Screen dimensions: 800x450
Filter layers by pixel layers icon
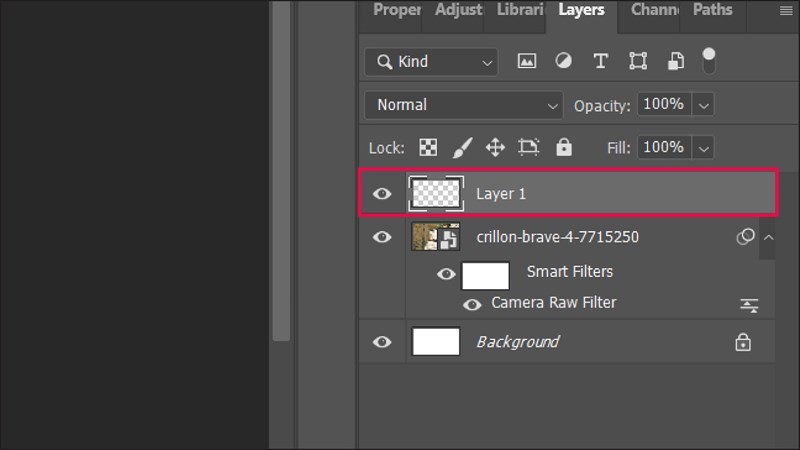click(527, 61)
